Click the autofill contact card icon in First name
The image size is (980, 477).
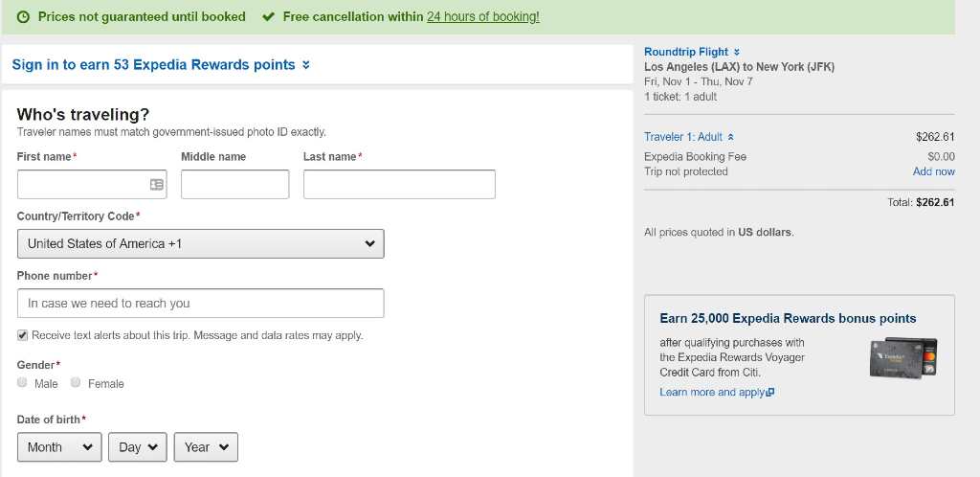pos(157,184)
